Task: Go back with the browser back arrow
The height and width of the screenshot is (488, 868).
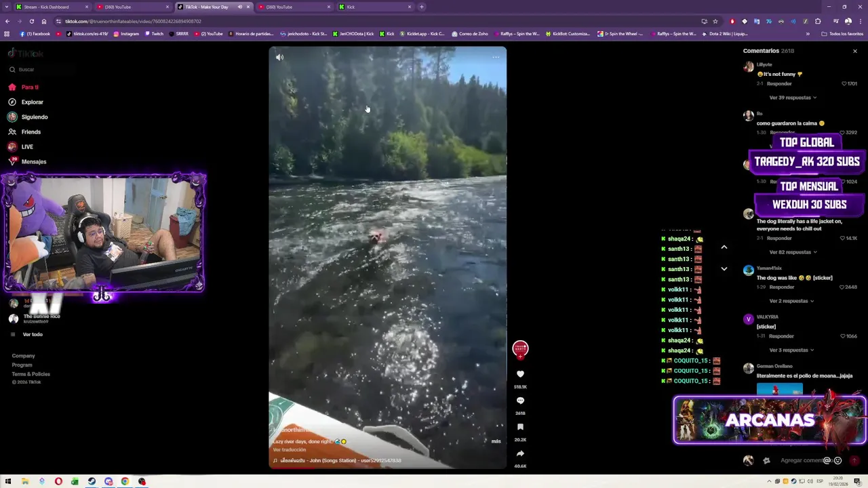Action: (7, 21)
